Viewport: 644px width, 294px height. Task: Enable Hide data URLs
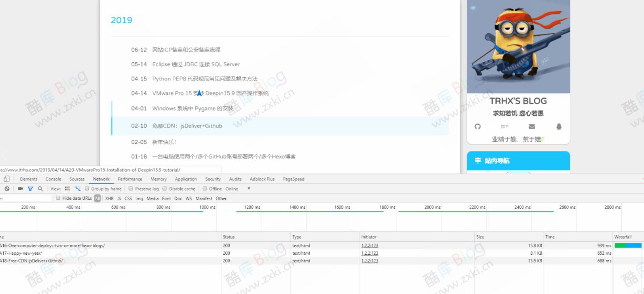(57, 198)
